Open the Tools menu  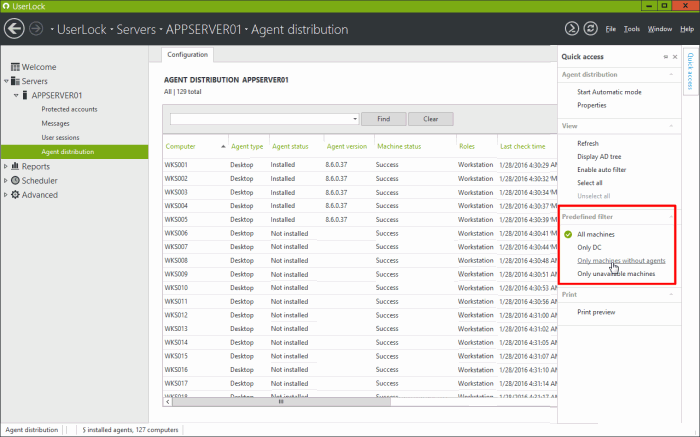click(x=632, y=29)
